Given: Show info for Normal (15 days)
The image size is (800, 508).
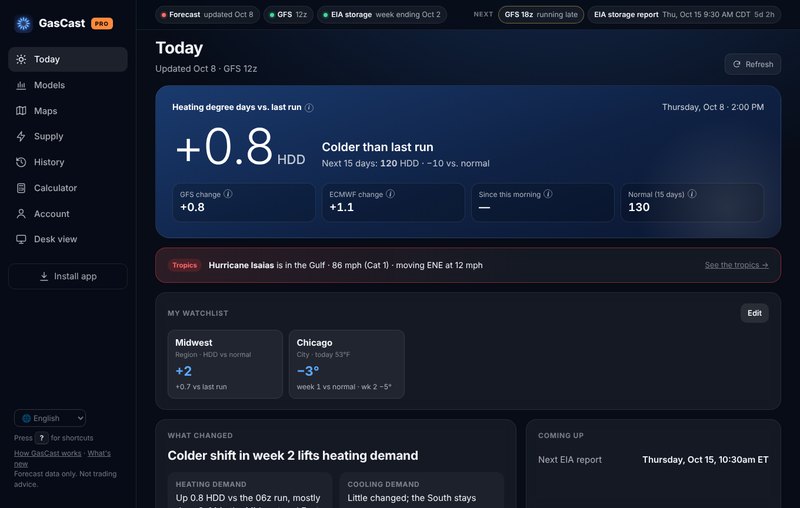Looking at the screenshot, I should (692, 194).
